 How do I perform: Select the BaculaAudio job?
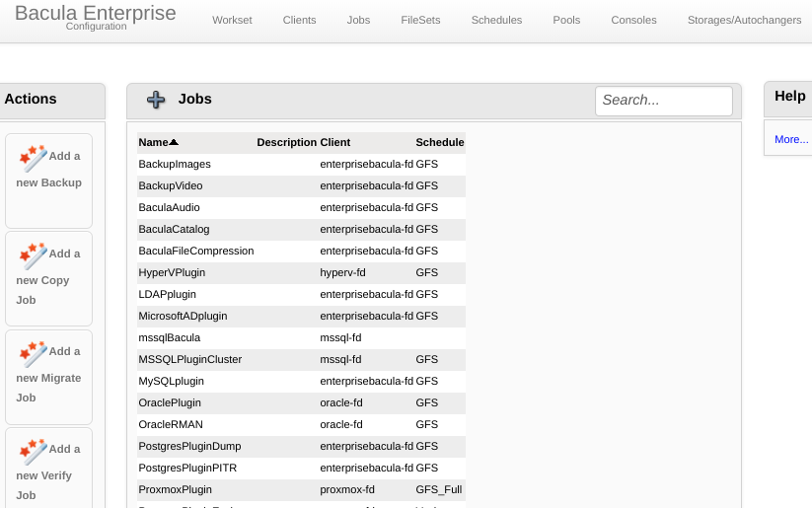click(169, 208)
